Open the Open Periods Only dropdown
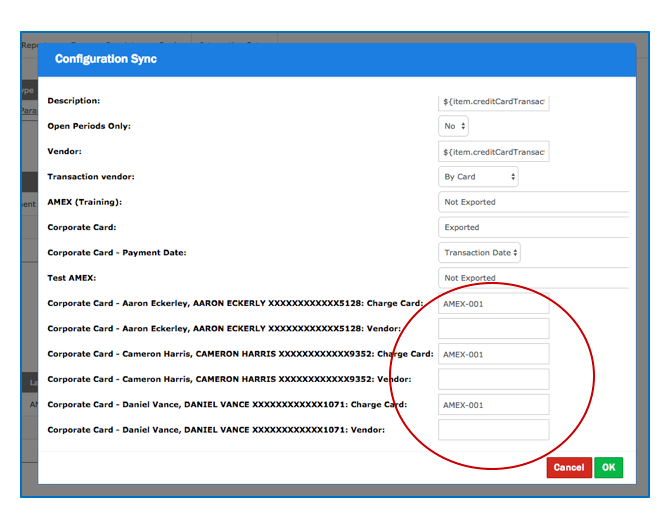This screenshot has height=519, width=666. pos(454,127)
